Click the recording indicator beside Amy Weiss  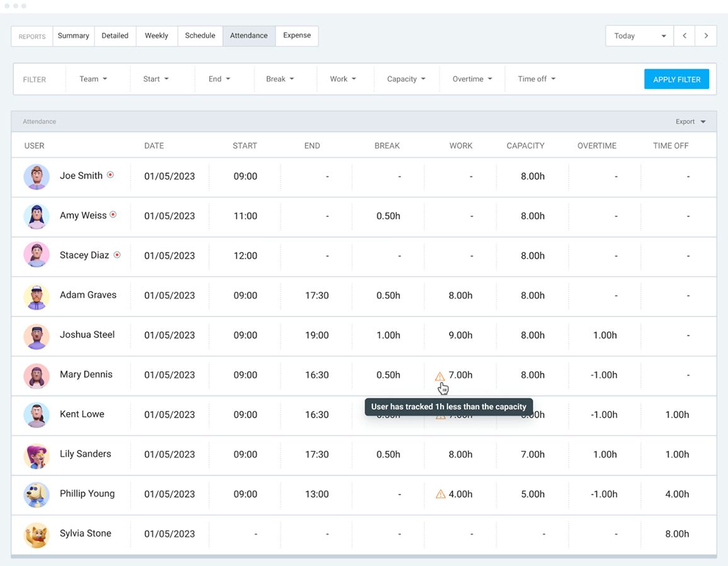click(113, 215)
